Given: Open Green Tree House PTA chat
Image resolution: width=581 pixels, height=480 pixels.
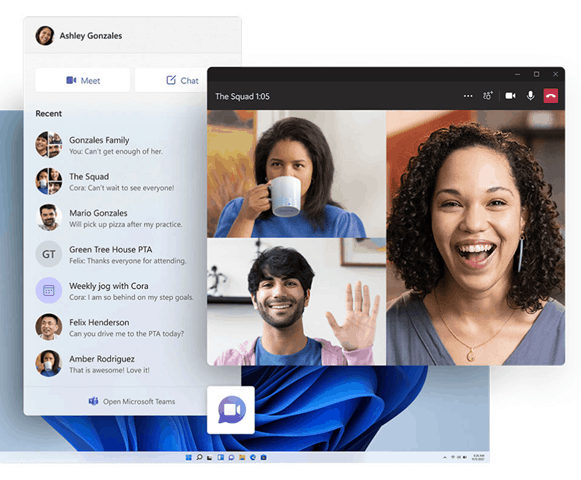Looking at the screenshot, I should pos(115,254).
